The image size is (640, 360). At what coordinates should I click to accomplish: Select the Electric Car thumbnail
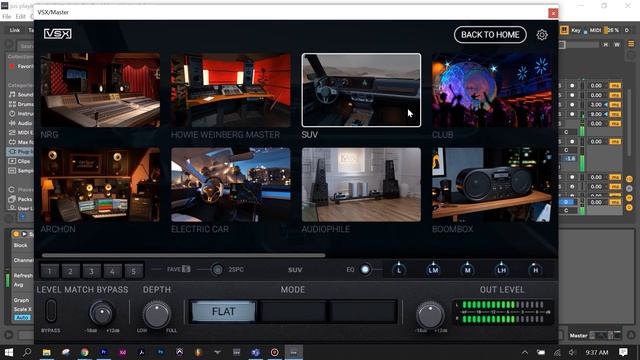[x=231, y=185]
